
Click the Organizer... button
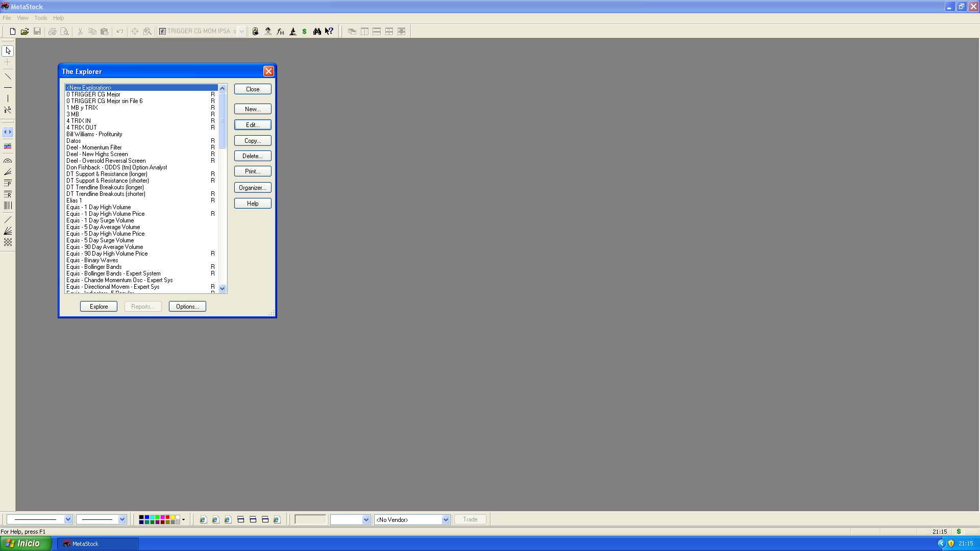(253, 188)
